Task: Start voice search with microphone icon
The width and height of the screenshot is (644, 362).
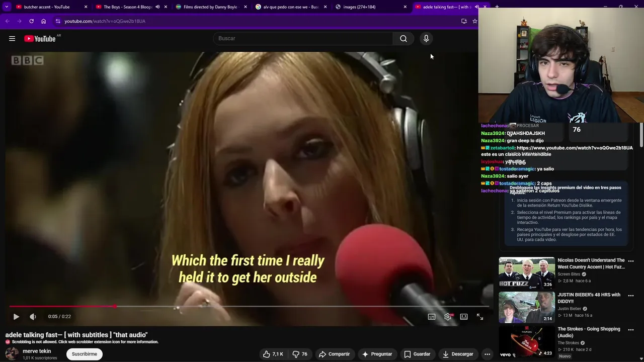Action: pos(426,38)
